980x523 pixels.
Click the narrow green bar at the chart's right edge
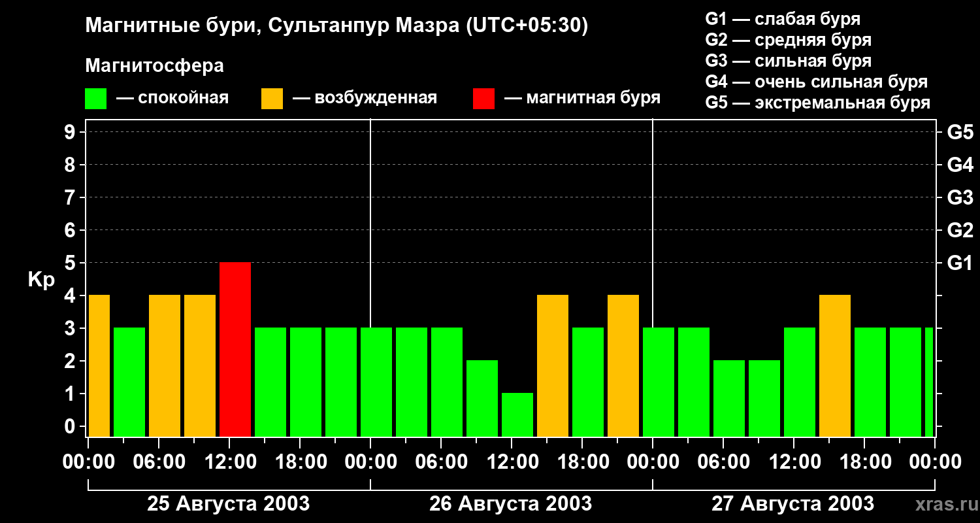tap(929, 382)
